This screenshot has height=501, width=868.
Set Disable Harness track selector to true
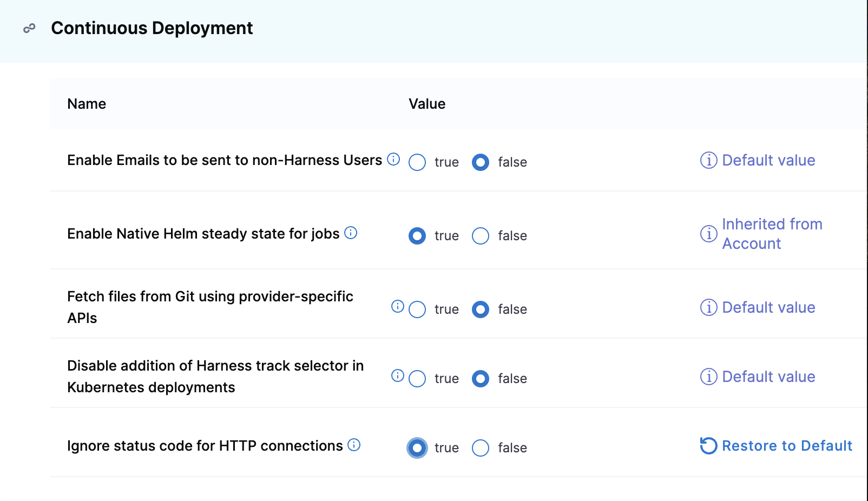click(x=417, y=379)
